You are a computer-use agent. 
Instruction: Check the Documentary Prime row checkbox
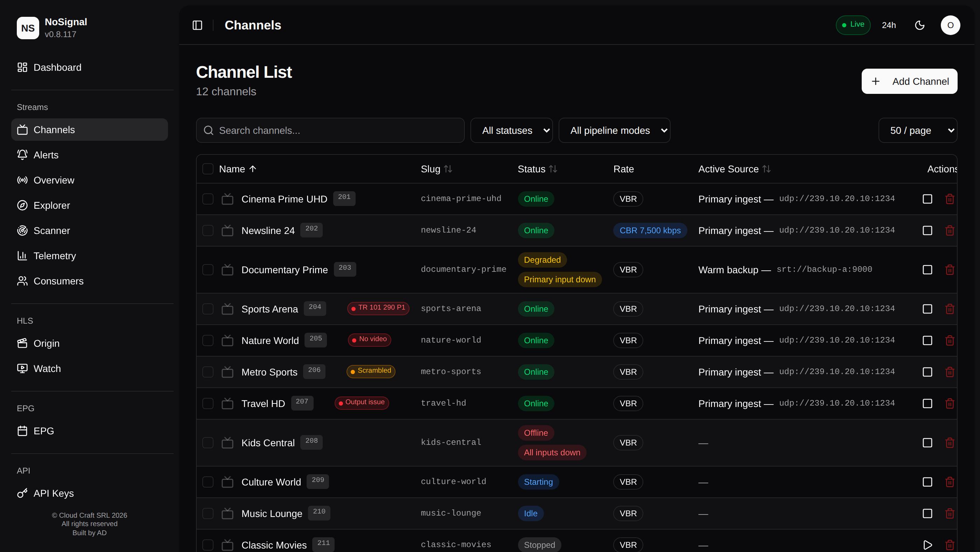tap(208, 270)
